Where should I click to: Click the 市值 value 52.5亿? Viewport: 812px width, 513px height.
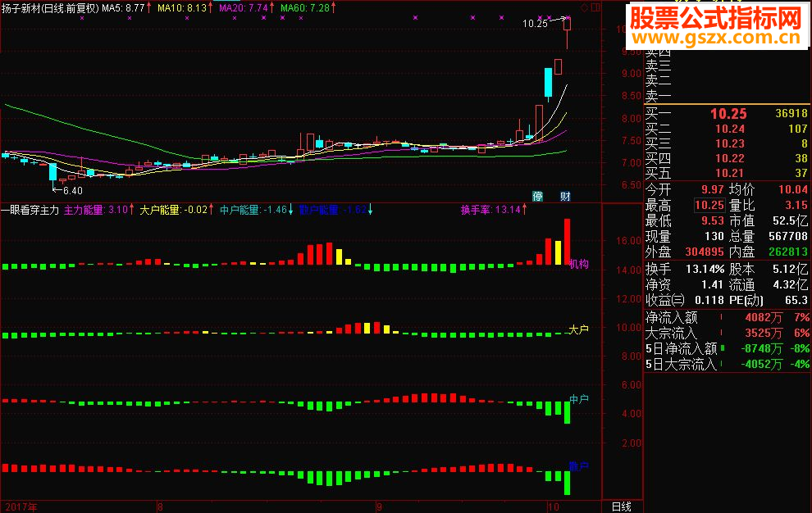(790, 220)
